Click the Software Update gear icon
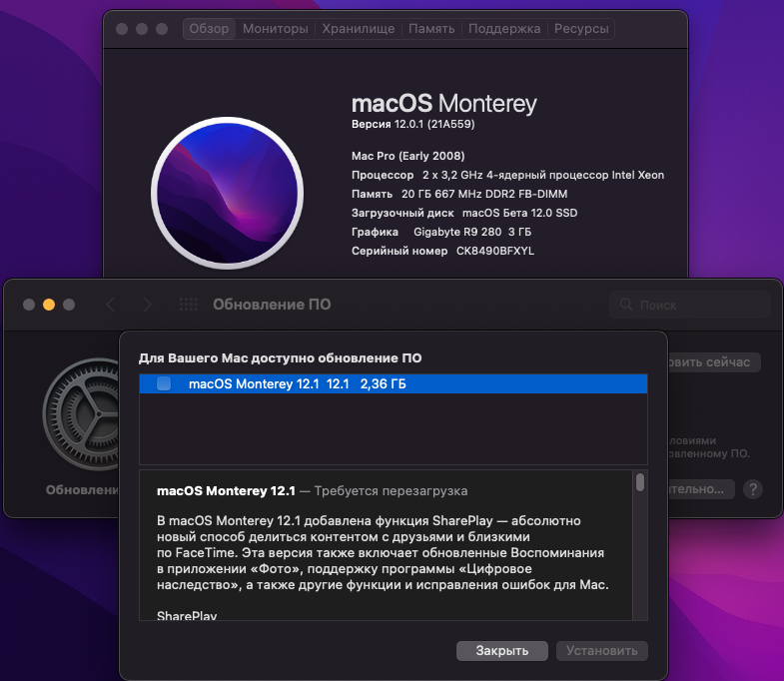Image resolution: width=784 pixels, height=681 pixels. (83, 414)
